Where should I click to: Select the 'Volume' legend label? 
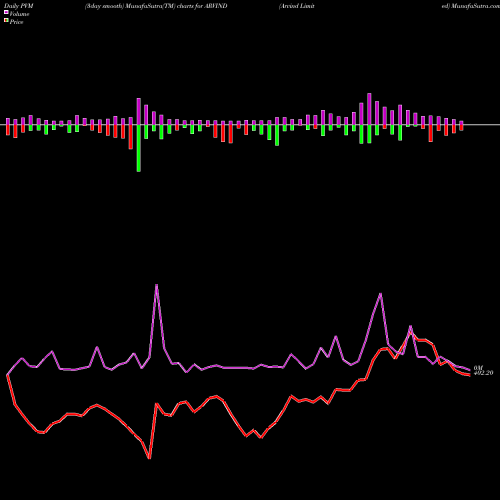(19, 14)
